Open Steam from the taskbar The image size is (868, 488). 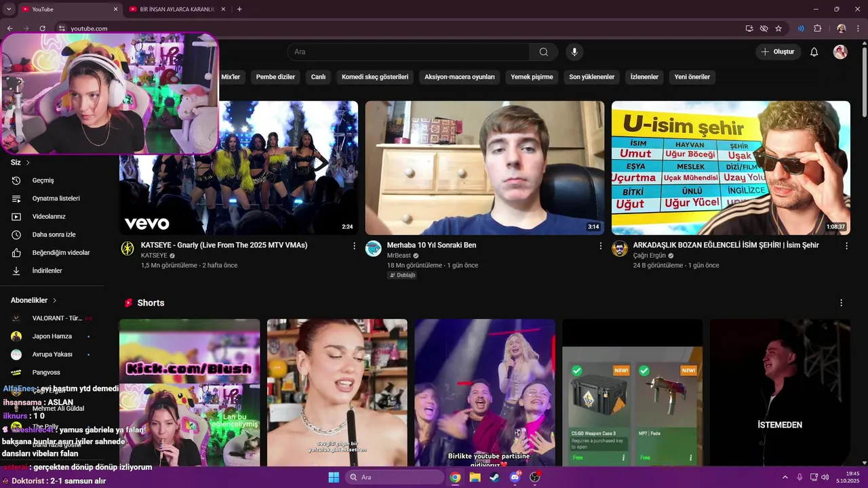[495, 477]
